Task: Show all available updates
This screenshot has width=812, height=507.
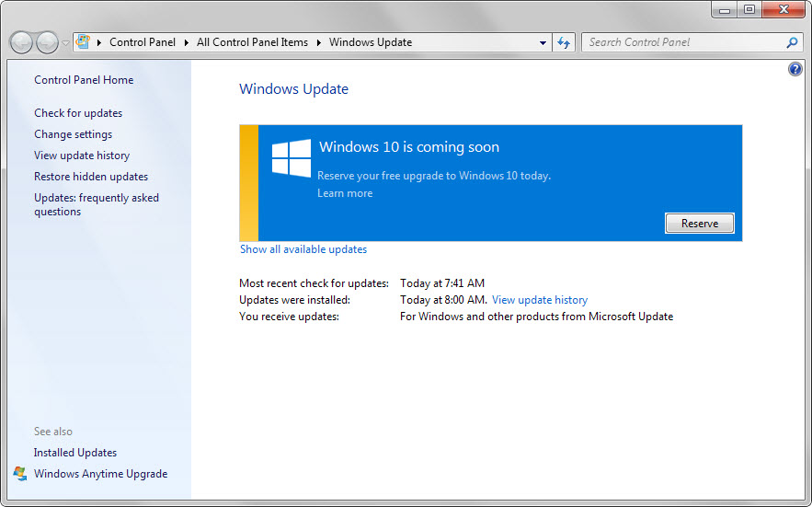Action: [x=303, y=249]
